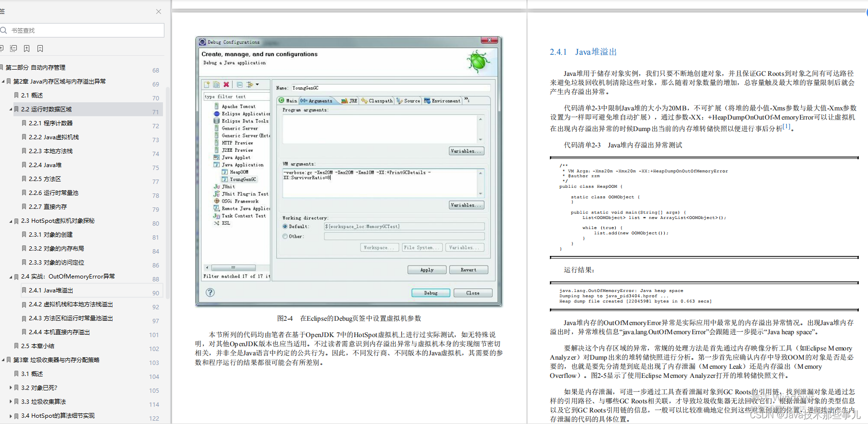
Task: Collapse the 2.2 运行时数据区域 section
Action: coord(11,109)
